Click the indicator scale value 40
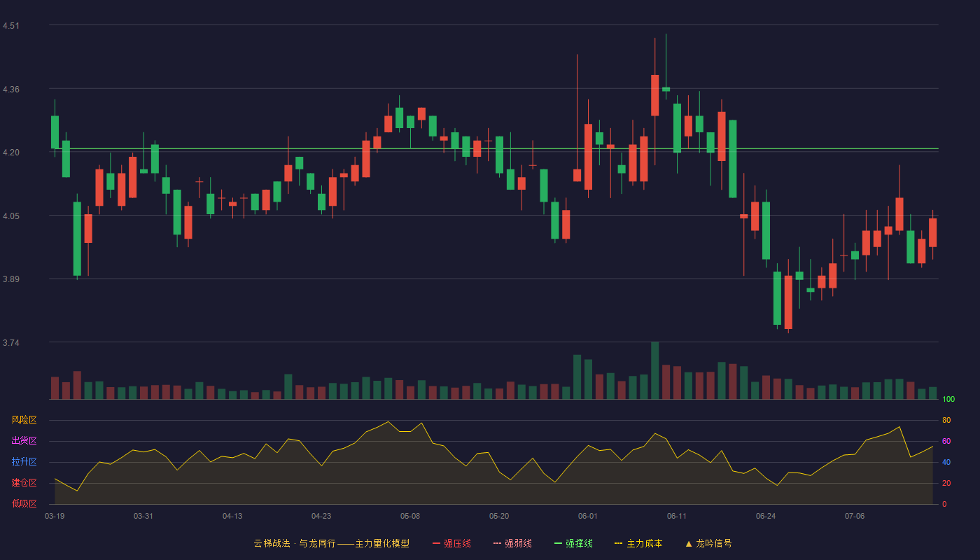 pos(946,462)
